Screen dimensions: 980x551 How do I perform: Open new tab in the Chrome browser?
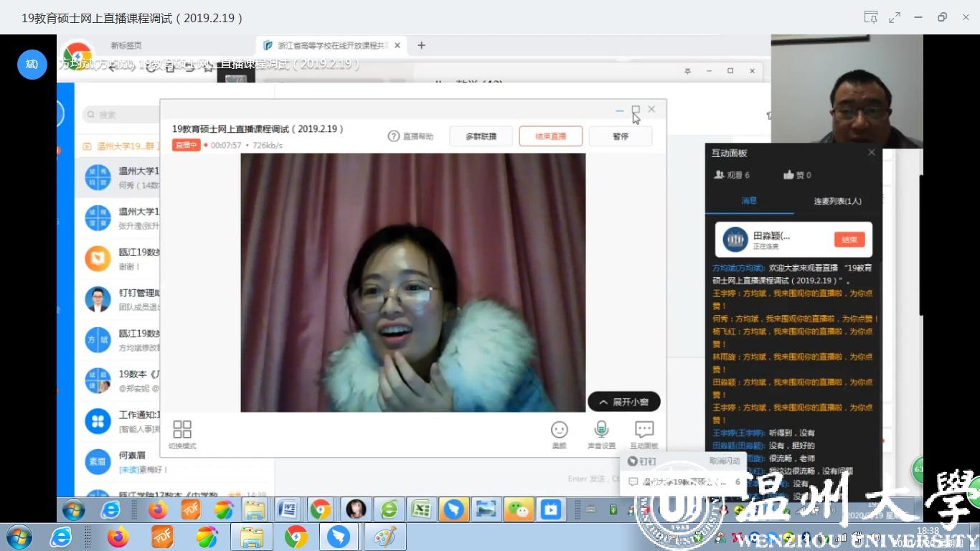point(421,45)
